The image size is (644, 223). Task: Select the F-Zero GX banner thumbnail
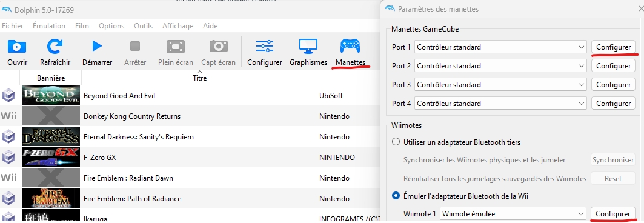pyautogui.click(x=51, y=157)
